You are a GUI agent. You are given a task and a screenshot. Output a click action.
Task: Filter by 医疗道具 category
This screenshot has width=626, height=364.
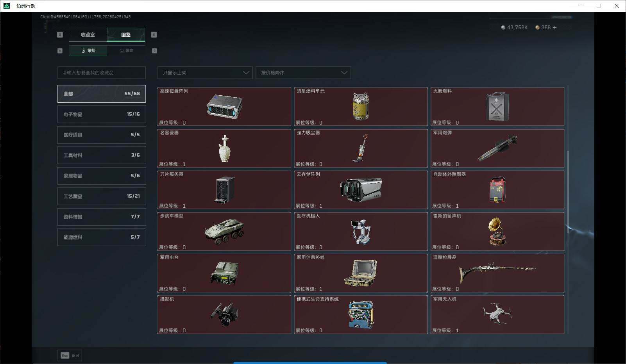coord(102,135)
